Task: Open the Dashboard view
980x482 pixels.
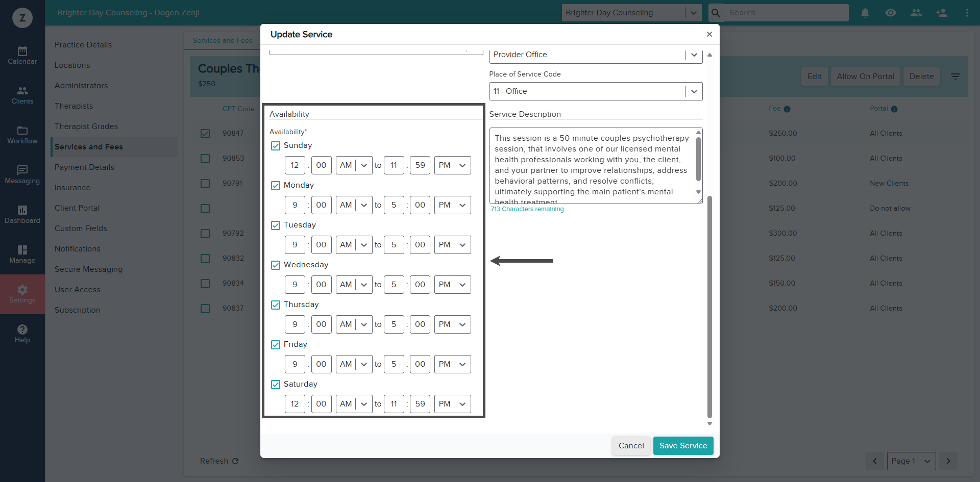Action: 22,215
